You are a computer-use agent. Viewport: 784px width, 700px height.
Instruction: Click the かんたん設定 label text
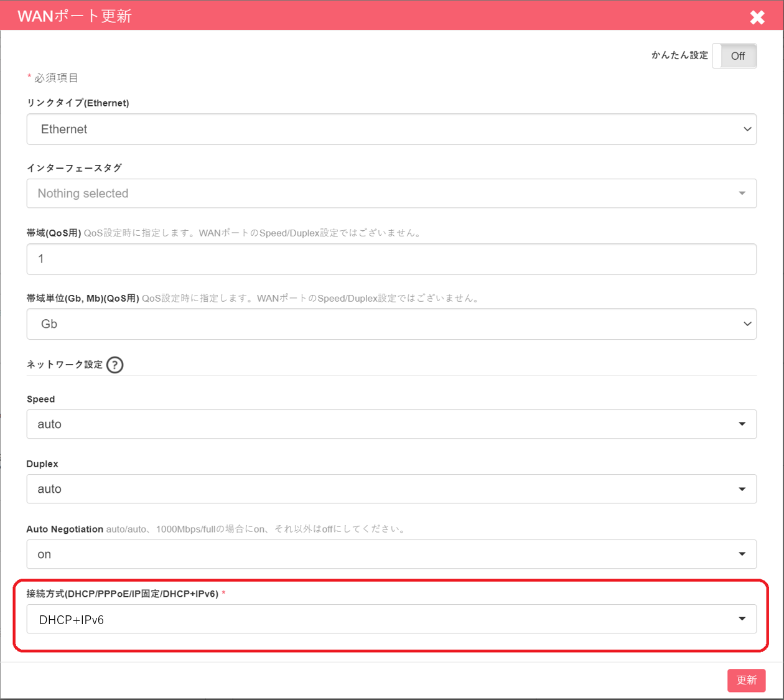(x=679, y=55)
